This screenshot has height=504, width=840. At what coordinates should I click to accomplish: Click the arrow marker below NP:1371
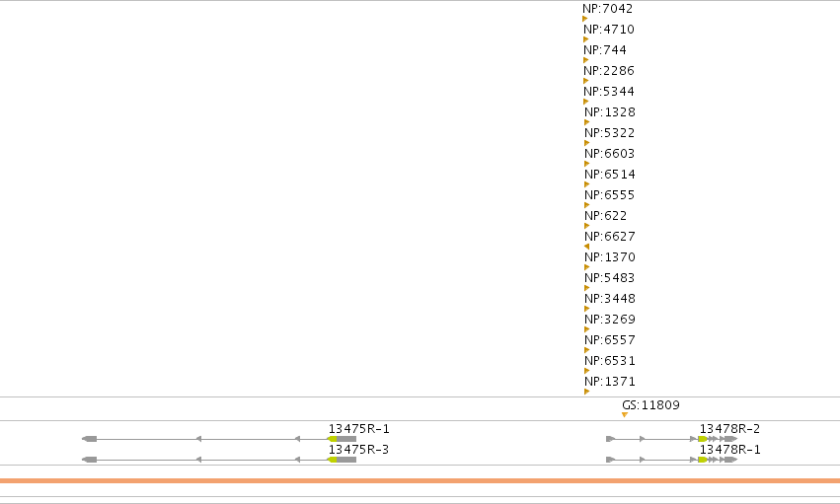[586, 392]
